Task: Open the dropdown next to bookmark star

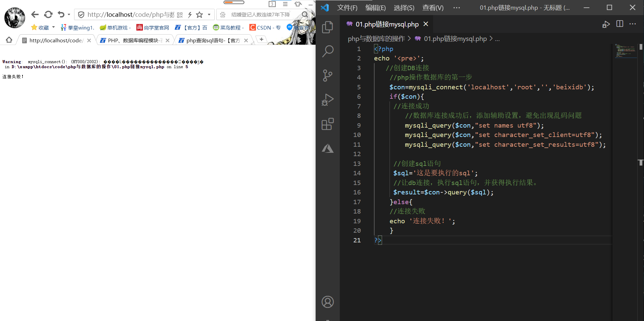Action: point(209,14)
